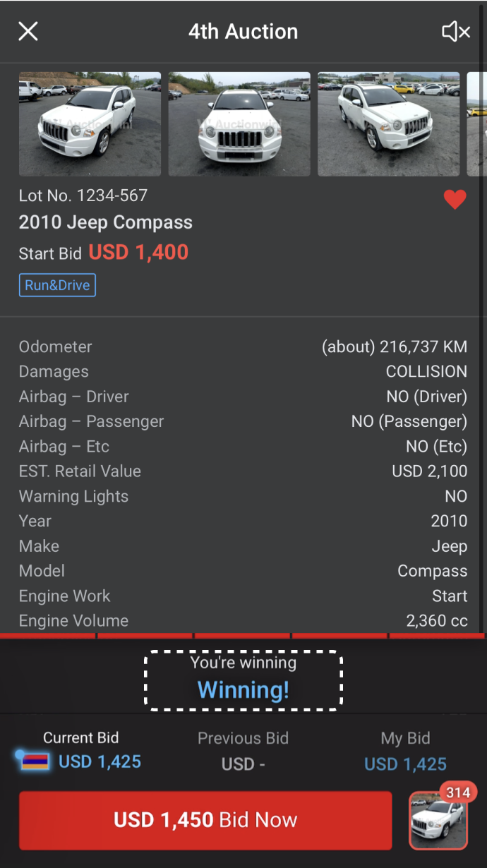Tap the Current Bid USD 1,425 value
This screenshot has width=487, height=868.
coord(100,761)
